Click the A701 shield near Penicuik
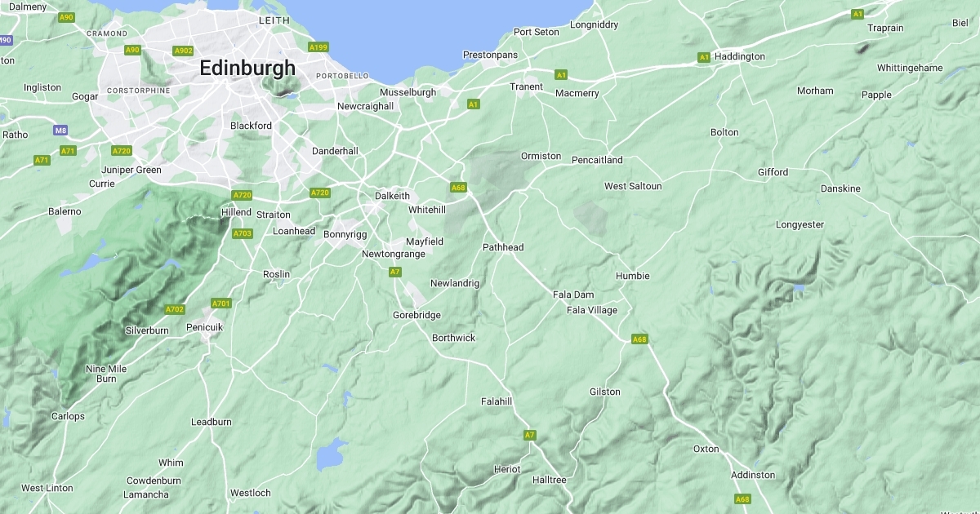 [221, 304]
